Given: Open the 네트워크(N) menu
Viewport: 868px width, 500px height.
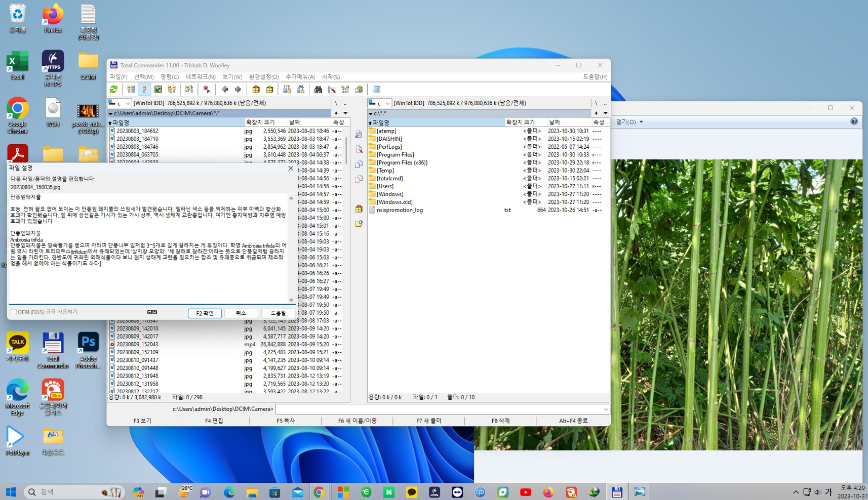Looking at the screenshot, I should pyautogui.click(x=201, y=77).
